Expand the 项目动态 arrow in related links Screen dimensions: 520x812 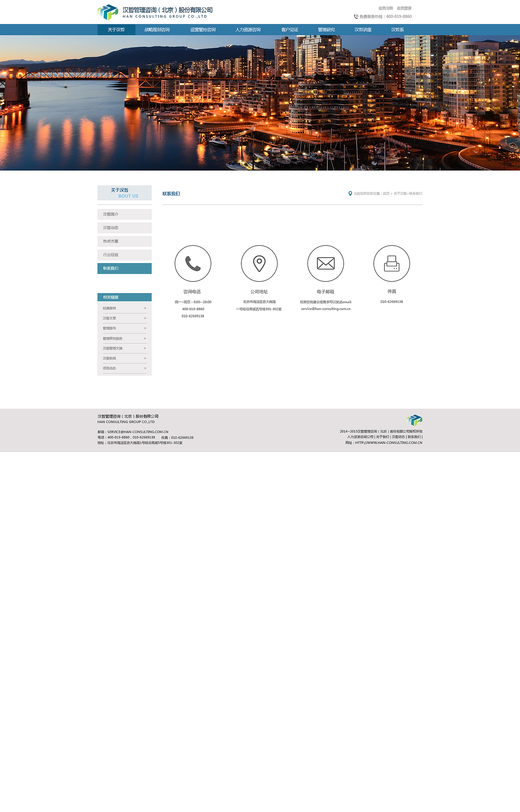click(145, 368)
